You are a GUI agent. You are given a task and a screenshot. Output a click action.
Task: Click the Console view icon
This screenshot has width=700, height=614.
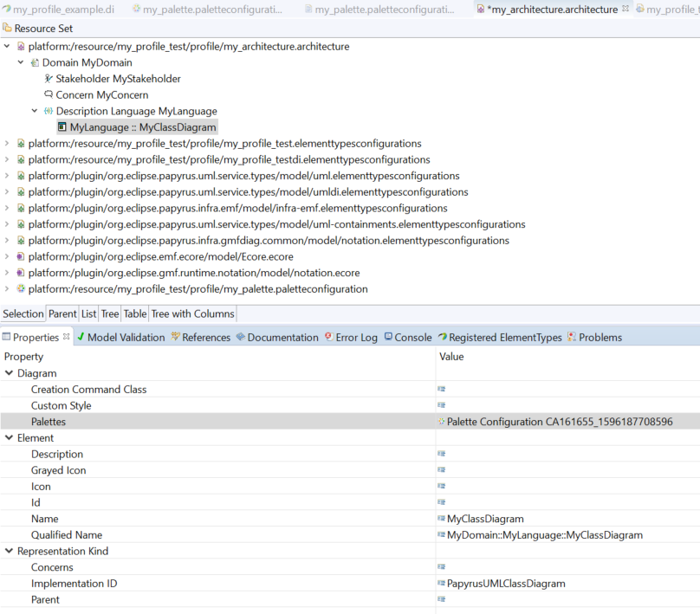(388, 337)
